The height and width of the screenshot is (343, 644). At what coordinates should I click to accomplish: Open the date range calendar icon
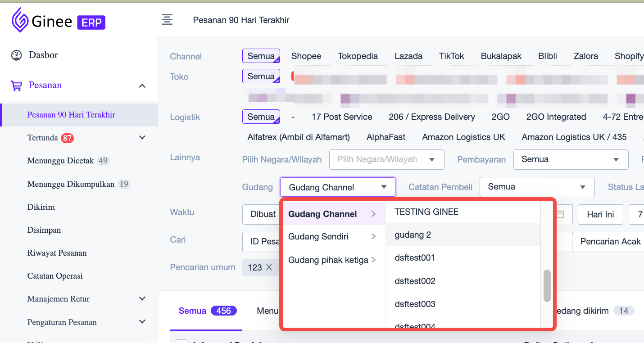click(560, 214)
